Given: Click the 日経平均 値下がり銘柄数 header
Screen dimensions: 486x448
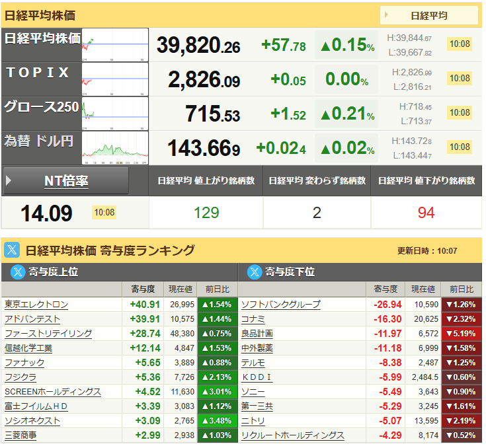Looking at the screenshot, I should coord(426,180).
